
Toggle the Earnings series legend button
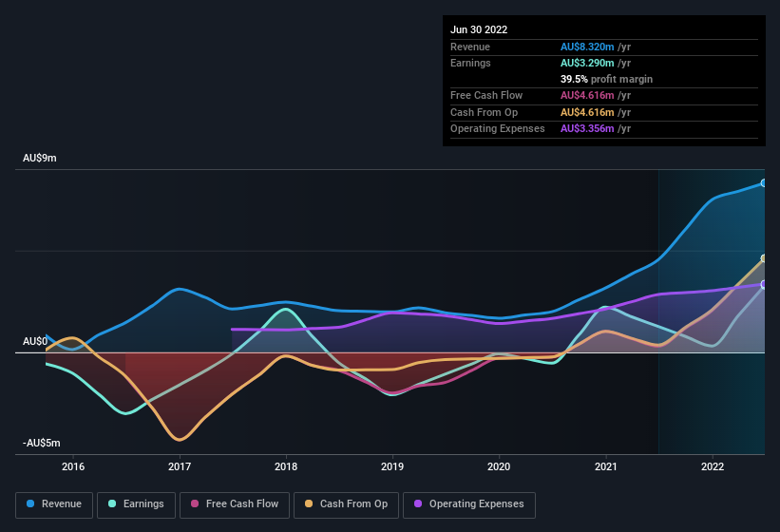(136, 504)
